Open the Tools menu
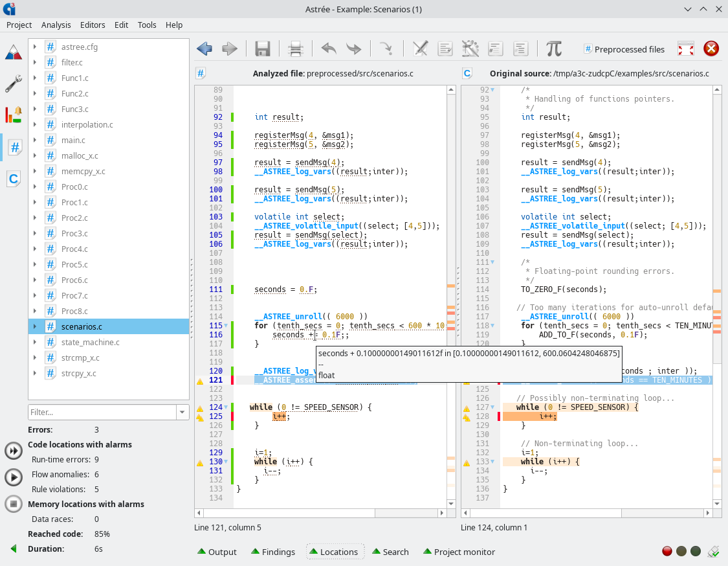This screenshot has width=728, height=566. (x=147, y=25)
